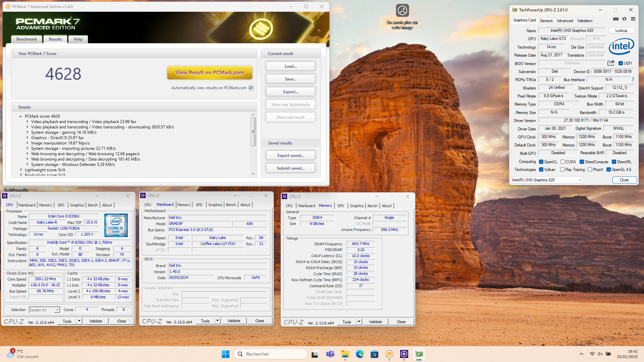Click weather widget on taskbar
This screenshot has width=644, height=362.
pos(23,354)
